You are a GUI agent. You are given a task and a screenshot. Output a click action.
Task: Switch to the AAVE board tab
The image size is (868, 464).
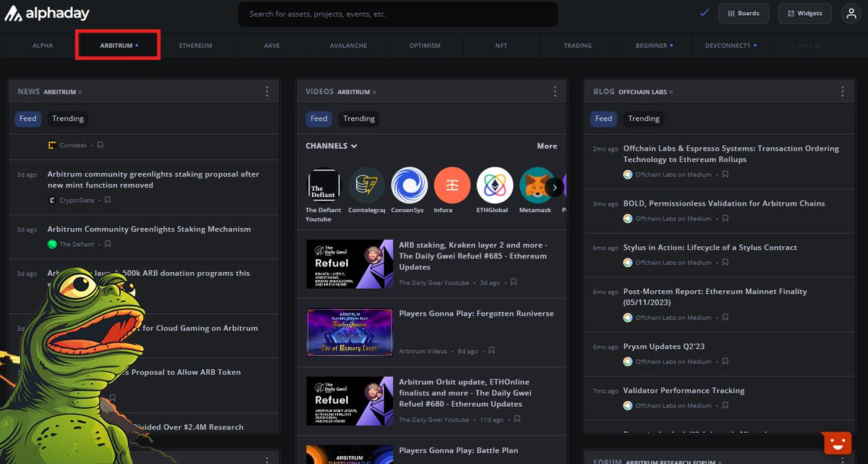coord(272,46)
